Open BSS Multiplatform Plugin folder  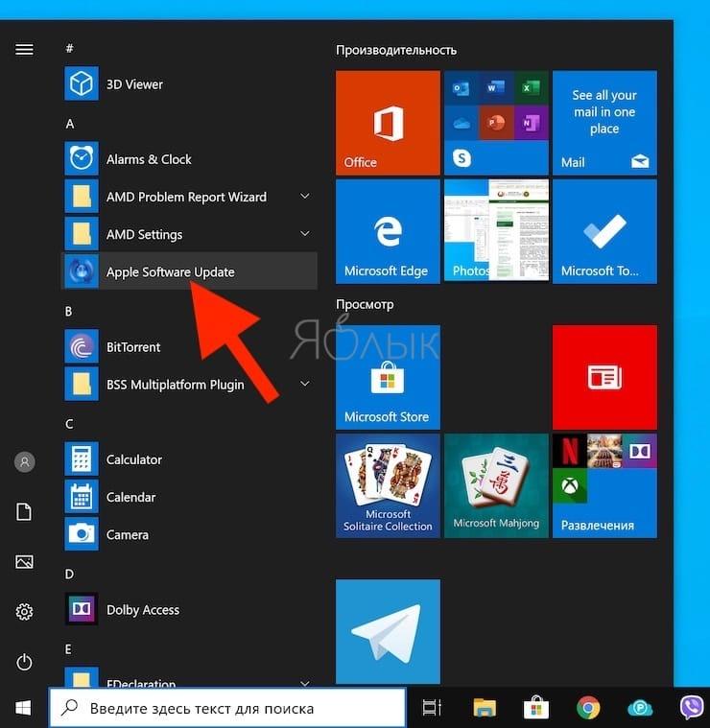(x=188, y=385)
